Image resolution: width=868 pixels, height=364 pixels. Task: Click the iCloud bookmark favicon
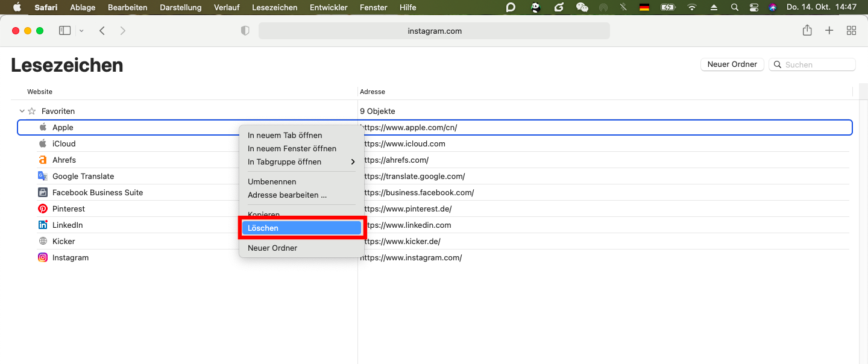click(x=43, y=143)
